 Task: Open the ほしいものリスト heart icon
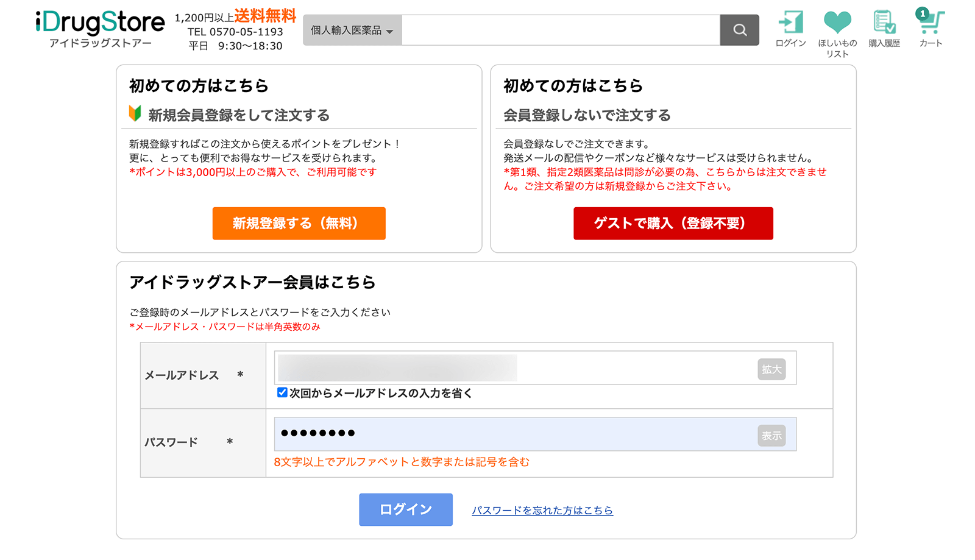(837, 34)
